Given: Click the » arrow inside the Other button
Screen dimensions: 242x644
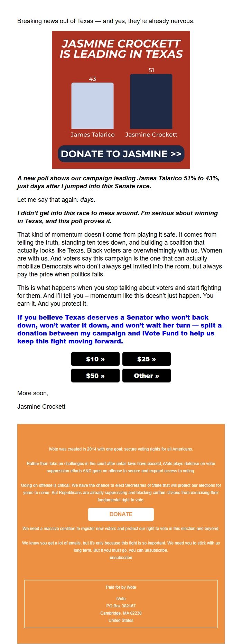Looking at the screenshot, I should point(157,376).
